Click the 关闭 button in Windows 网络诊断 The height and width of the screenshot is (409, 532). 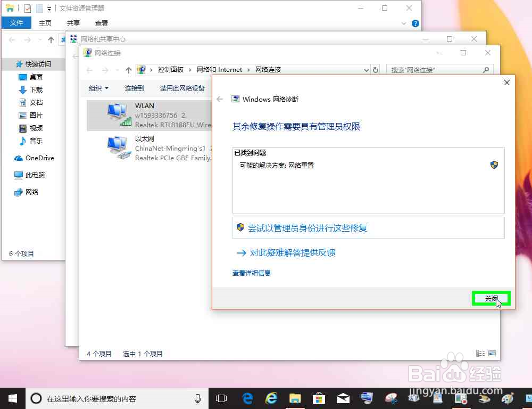pos(491,298)
